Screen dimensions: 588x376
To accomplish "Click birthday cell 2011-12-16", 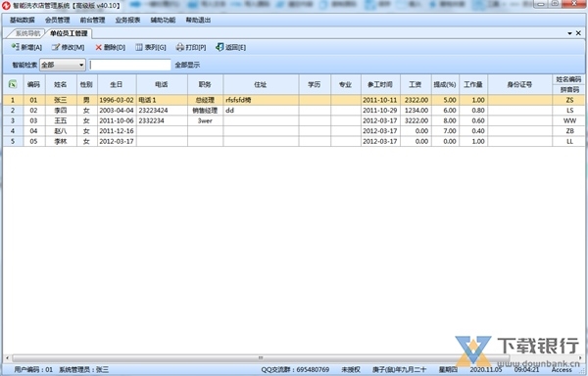I will click(117, 131).
